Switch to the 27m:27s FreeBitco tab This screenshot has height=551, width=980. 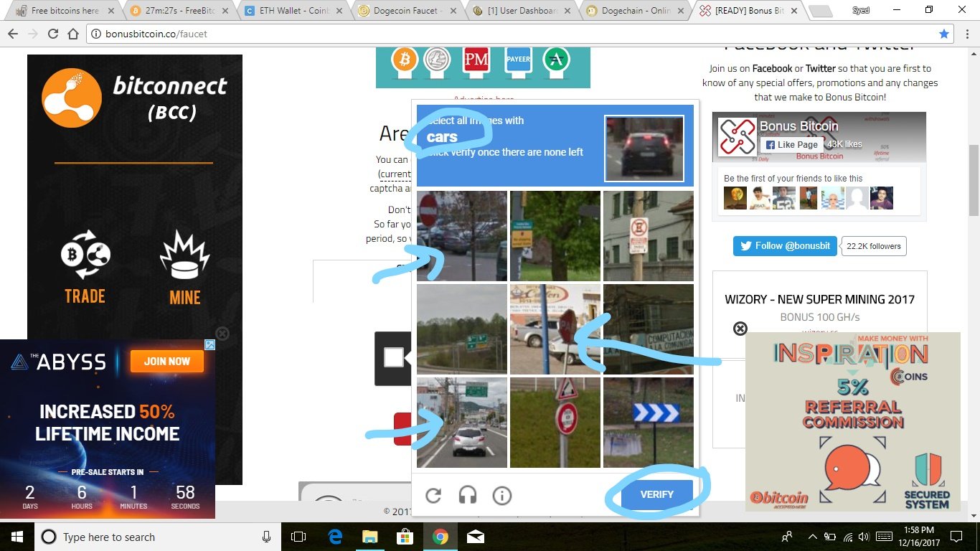click(x=179, y=11)
